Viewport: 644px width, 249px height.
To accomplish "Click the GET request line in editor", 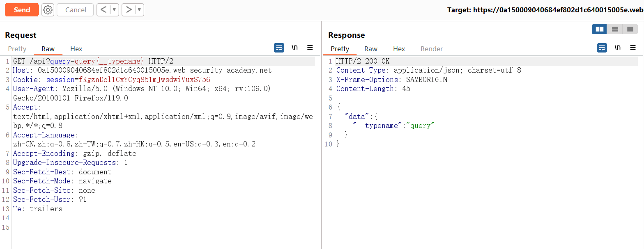I will [93, 61].
